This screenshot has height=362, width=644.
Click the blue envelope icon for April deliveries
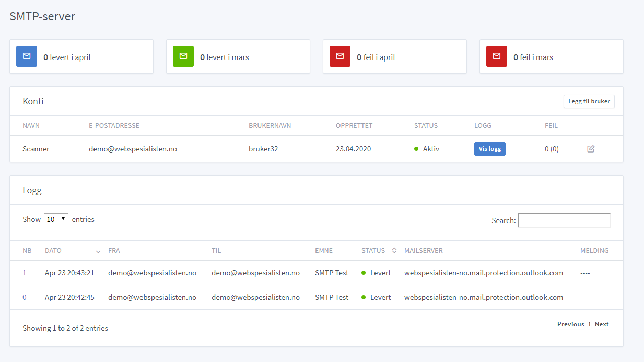(x=27, y=56)
